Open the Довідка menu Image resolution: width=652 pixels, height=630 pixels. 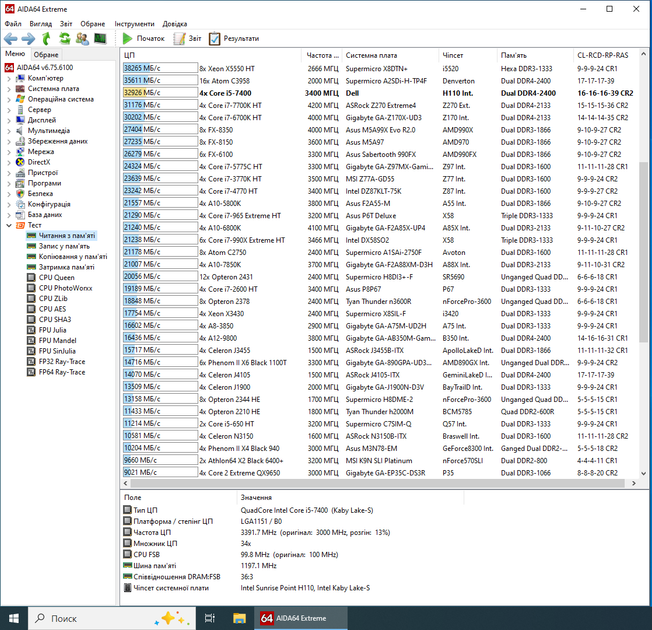pos(175,24)
